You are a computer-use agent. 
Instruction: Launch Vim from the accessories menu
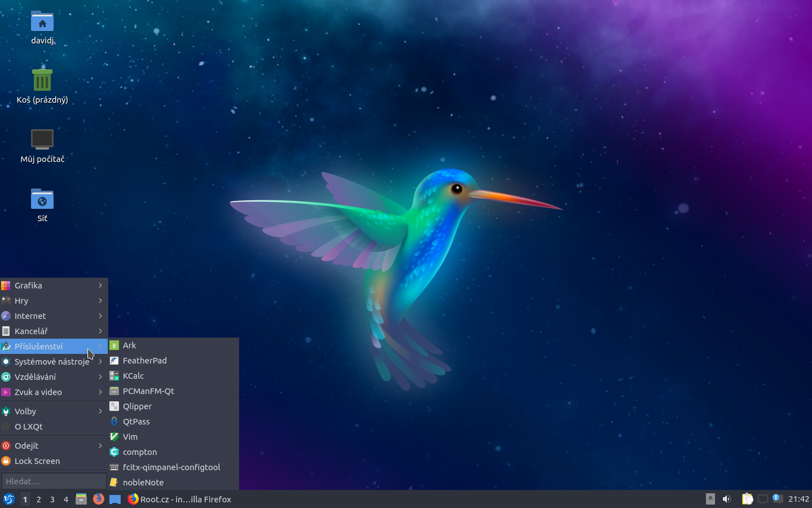click(130, 437)
